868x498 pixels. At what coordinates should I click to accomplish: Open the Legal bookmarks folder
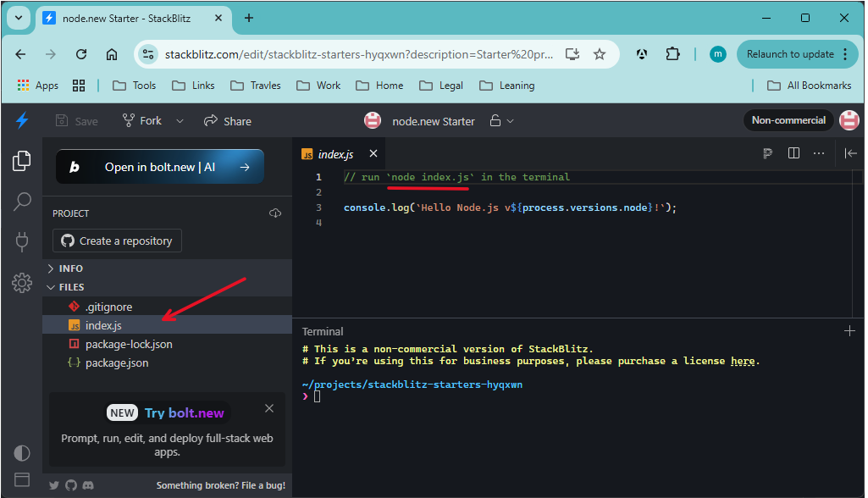tap(441, 86)
